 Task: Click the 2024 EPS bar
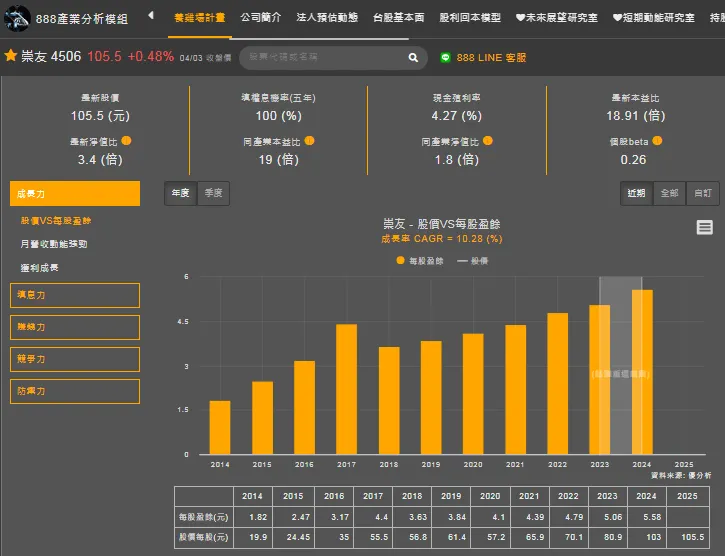coord(642,372)
